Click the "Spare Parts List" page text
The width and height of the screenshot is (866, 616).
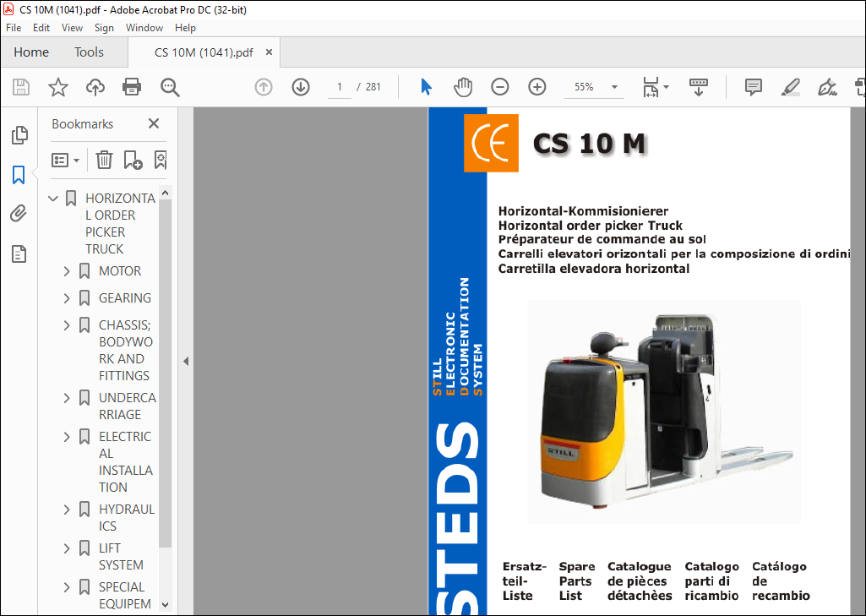point(576,581)
